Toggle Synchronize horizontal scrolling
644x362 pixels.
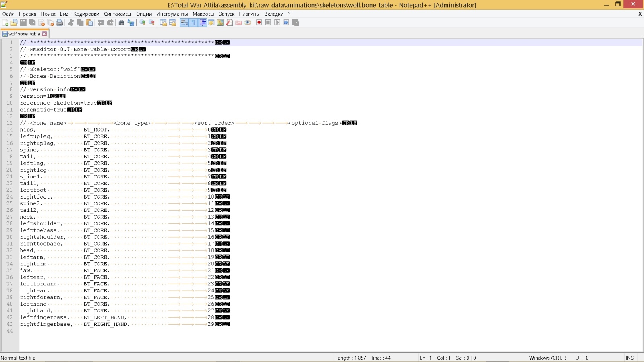(172, 23)
